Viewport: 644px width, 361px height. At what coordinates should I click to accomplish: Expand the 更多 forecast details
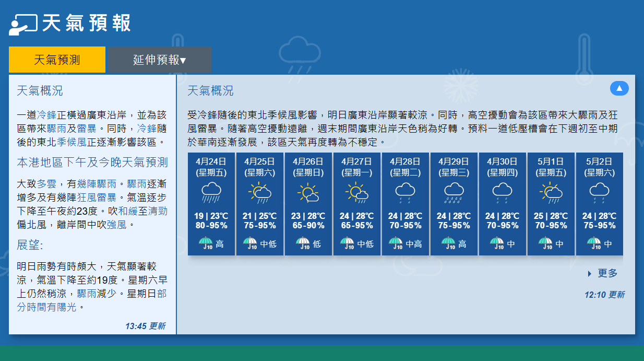pos(607,273)
